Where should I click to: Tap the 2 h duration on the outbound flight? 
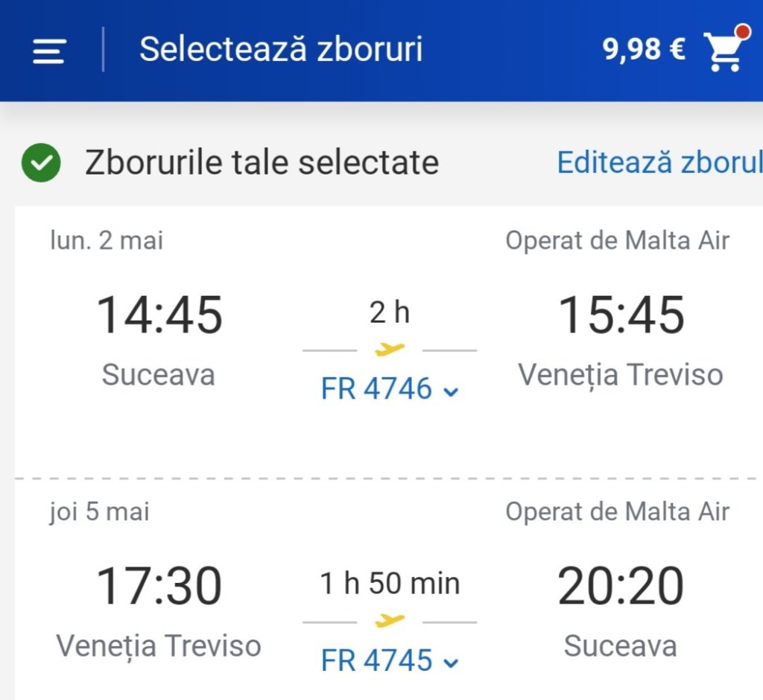[390, 313]
